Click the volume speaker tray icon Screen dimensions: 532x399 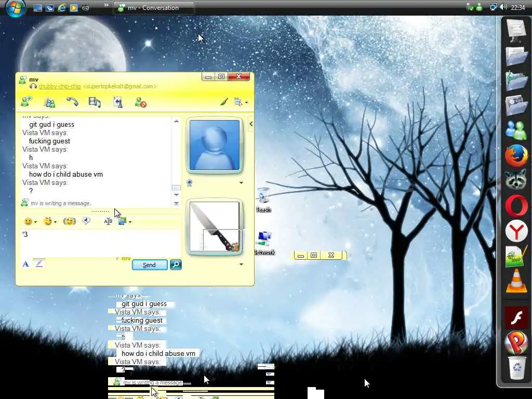pos(503,7)
